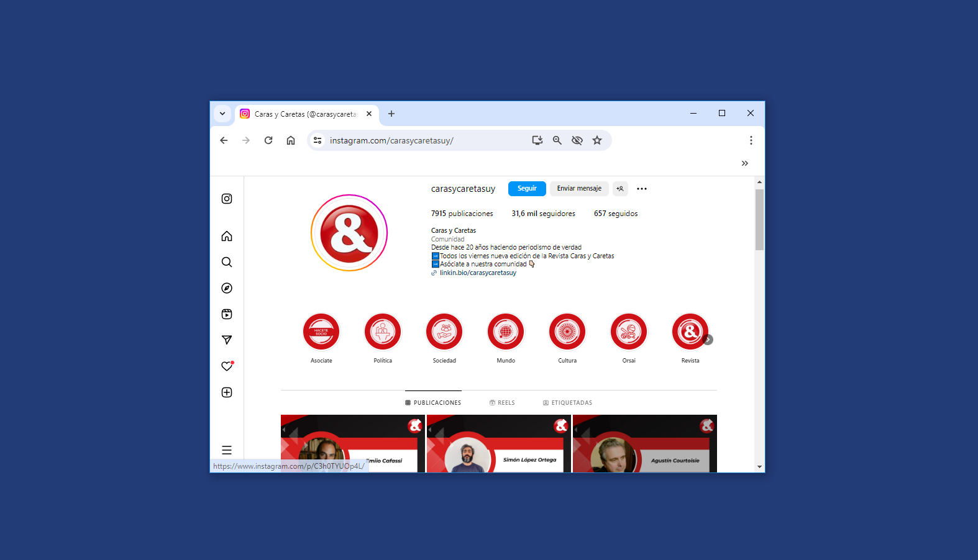Open profile options three-dot menu

coord(642,189)
